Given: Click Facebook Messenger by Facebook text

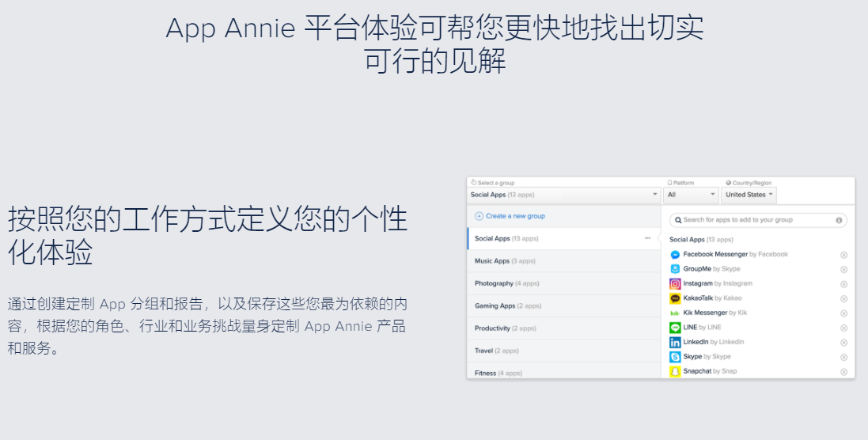Looking at the screenshot, I should pyautogui.click(x=735, y=255).
